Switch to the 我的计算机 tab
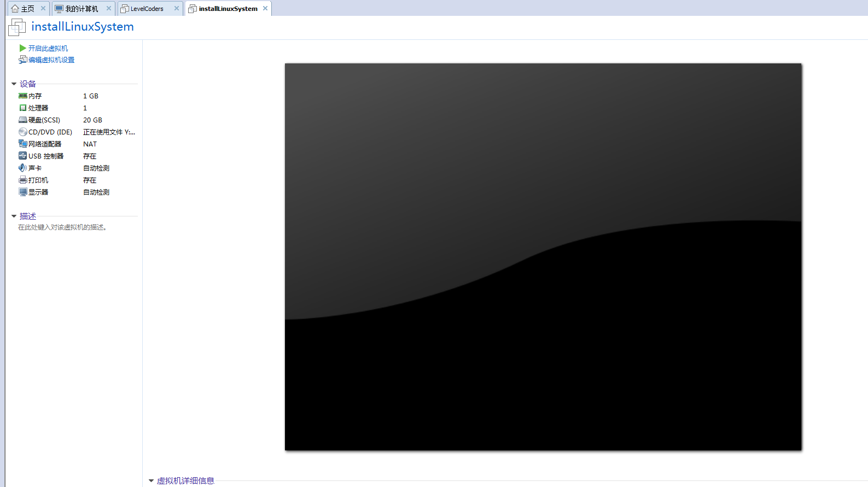 [83, 9]
